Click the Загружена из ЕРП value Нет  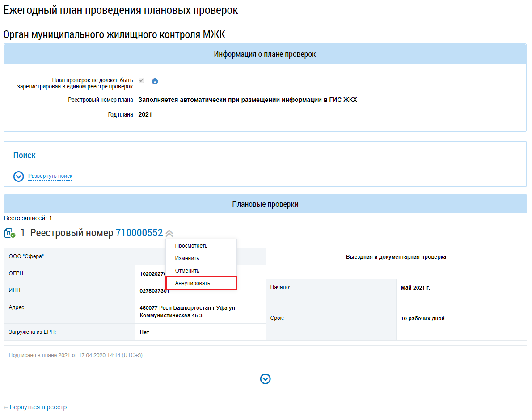[x=144, y=332]
